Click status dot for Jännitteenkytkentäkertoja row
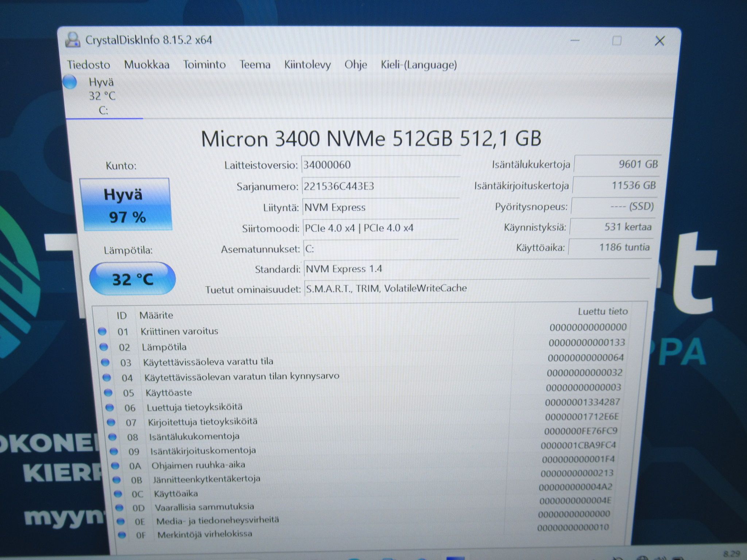The height and width of the screenshot is (560, 747). click(x=116, y=480)
